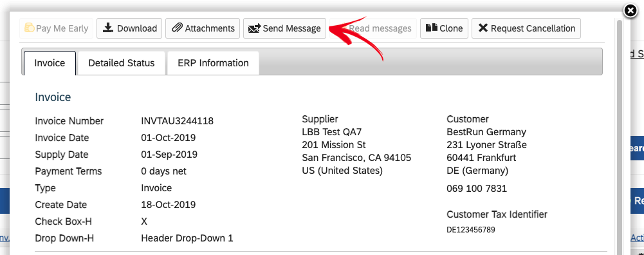Click the coins Pay Me Early icon
Image resolution: width=644 pixels, height=255 pixels.
[x=29, y=28]
